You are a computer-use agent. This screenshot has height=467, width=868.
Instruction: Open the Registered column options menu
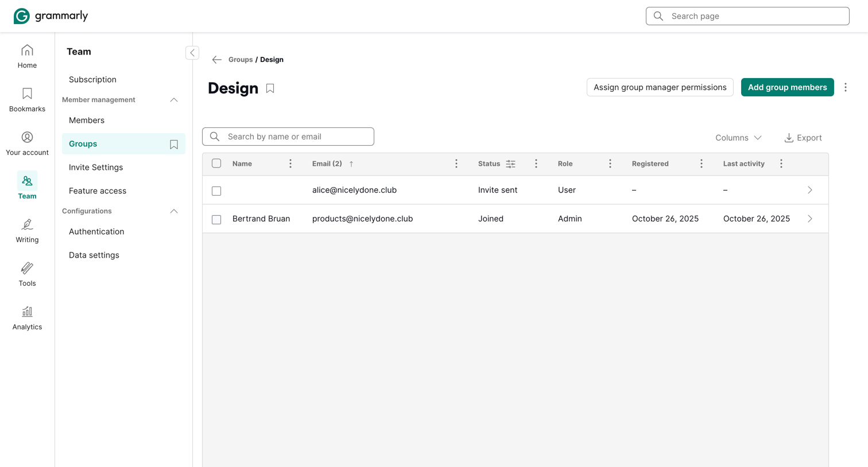coord(702,164)
